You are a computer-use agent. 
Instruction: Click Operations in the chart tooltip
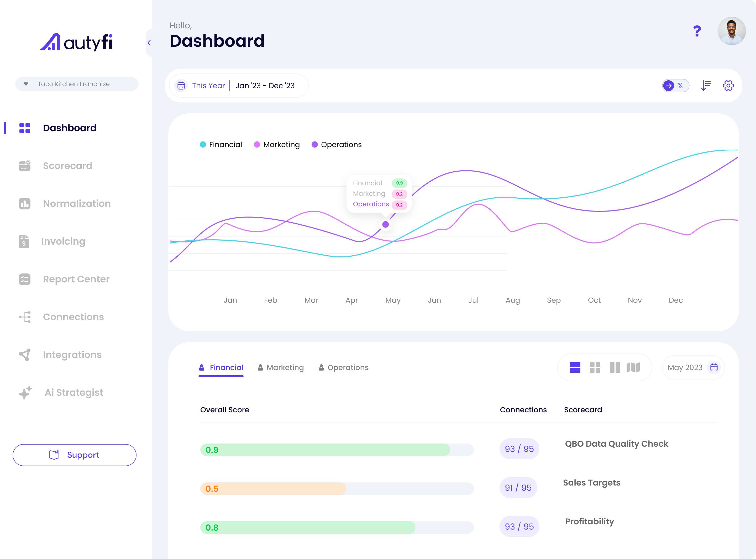pyautogui.click(x=371, y=204)
